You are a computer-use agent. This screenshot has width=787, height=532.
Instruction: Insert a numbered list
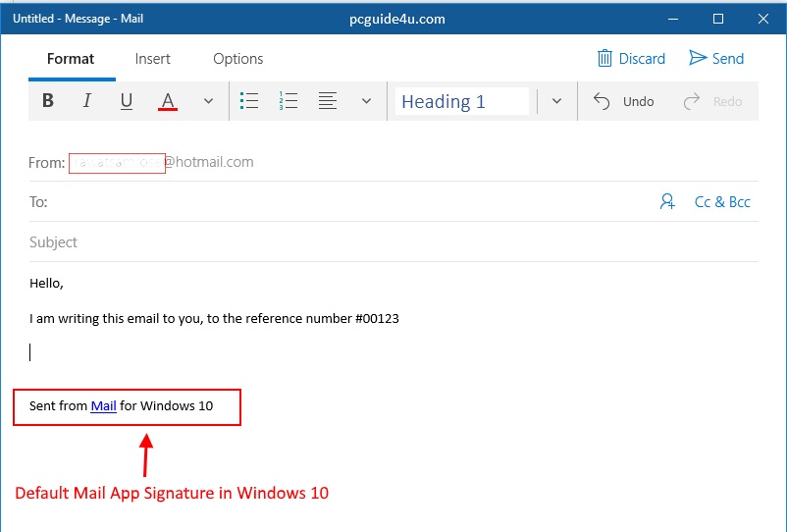point(289,101)
